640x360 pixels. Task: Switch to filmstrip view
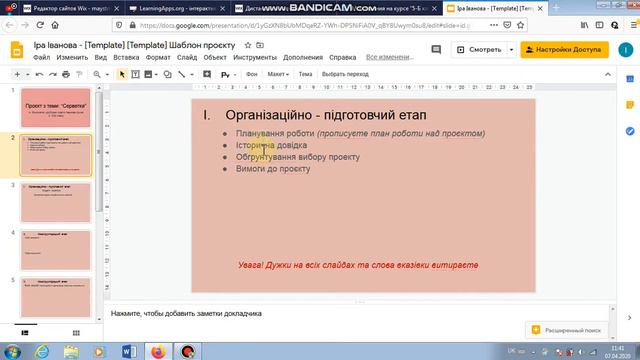[25, 333]
